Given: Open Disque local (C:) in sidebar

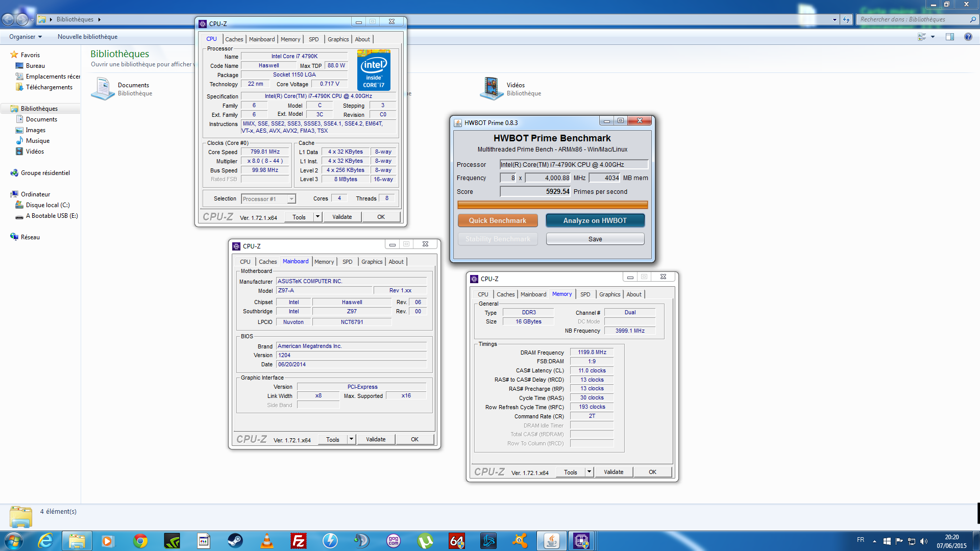Looking at the screenshot, I should tap(47, 205).
